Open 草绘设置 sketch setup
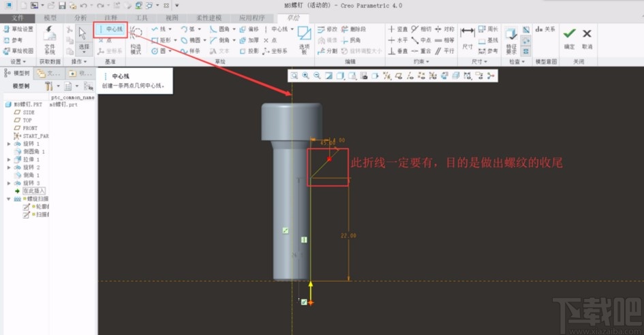This screenshot has width=644, height=335. [18, 29]
